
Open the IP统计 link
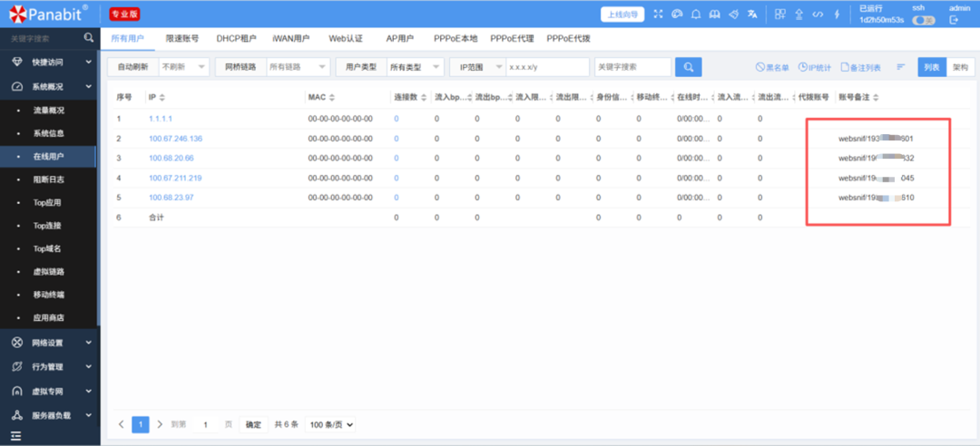[x=814, y=67]
